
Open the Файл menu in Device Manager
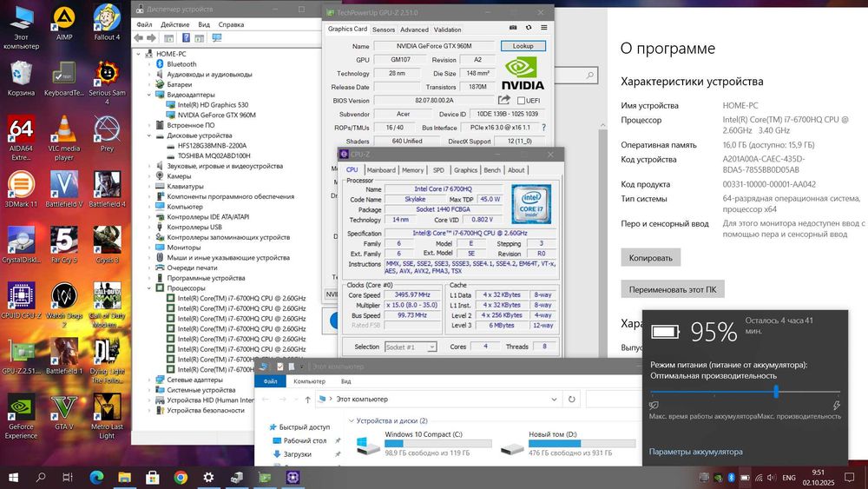pos(144,24)
